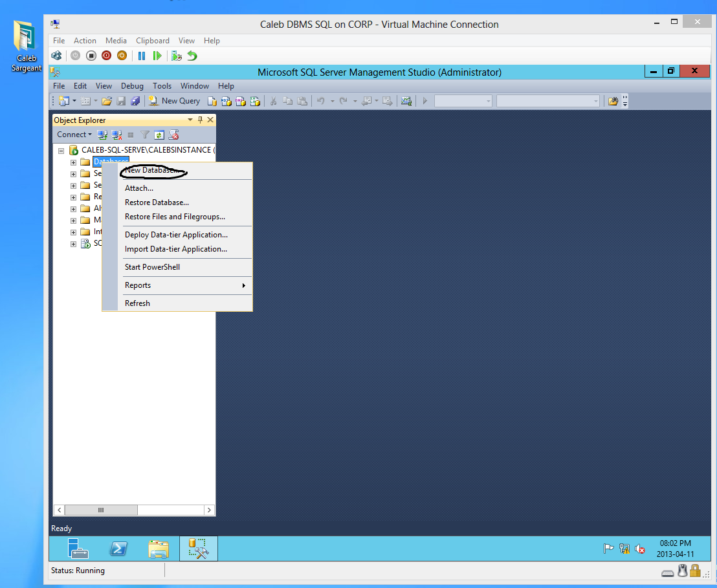
Task: Expand the folder starting with 'Int'
Action: coord(73,232)
